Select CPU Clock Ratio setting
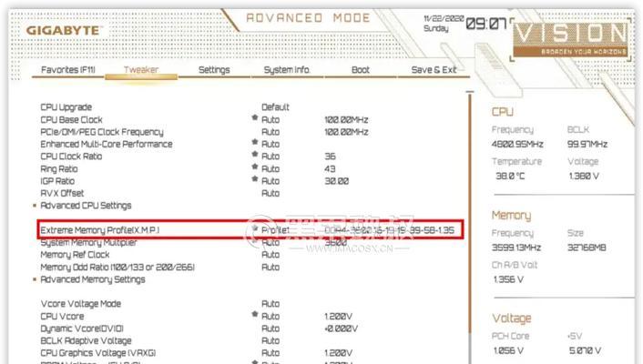The image size is (643, 364). (71, 157)
